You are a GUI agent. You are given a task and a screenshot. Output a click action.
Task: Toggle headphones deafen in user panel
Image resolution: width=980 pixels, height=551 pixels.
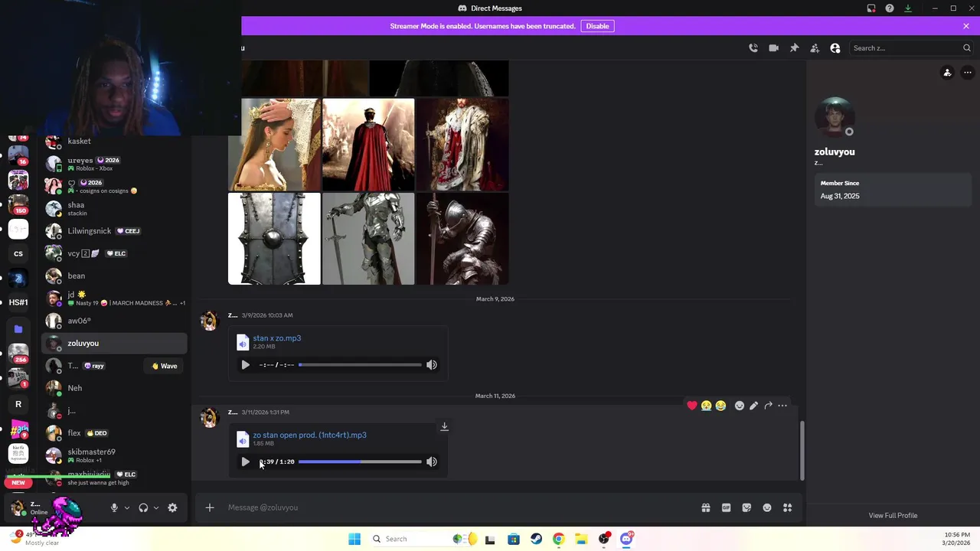(x=143, y=507)
